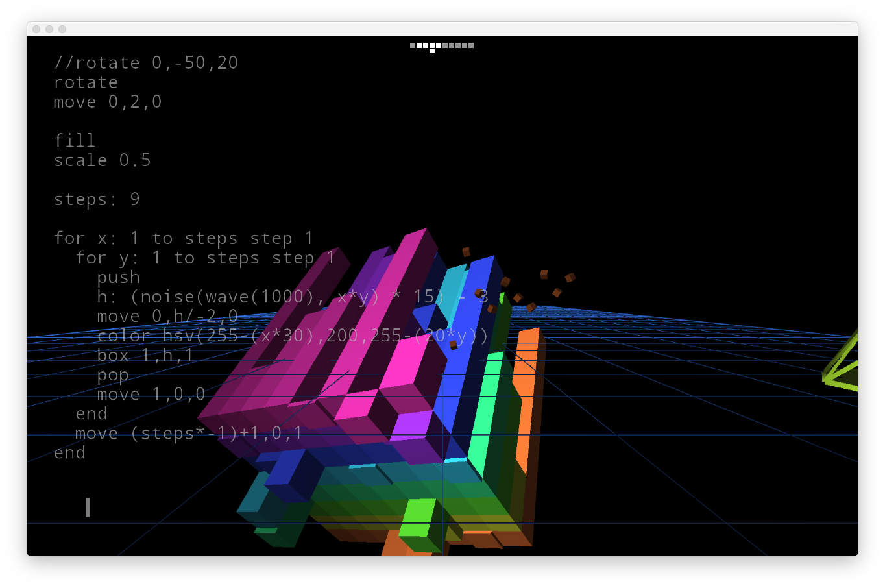Click the underlined active slot square
The height and width of the screenshot is (588, 885).
432,46
